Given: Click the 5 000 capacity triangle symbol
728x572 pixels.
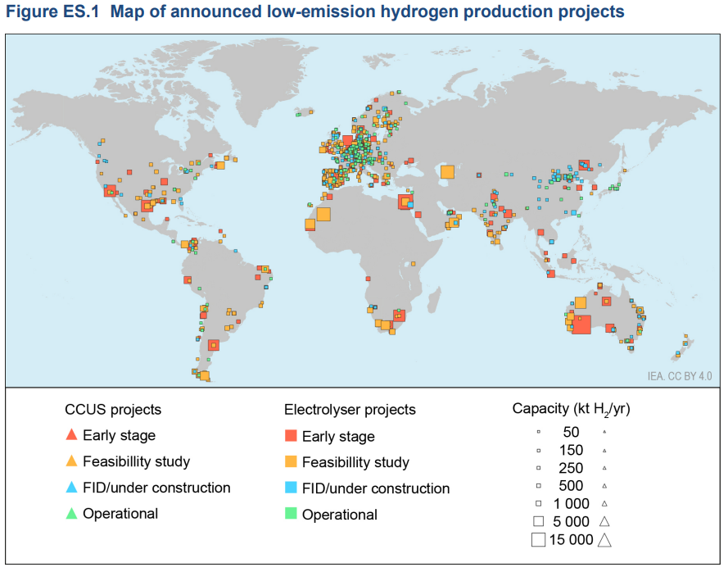Looking at the screenshot, I should pos(604,521).
